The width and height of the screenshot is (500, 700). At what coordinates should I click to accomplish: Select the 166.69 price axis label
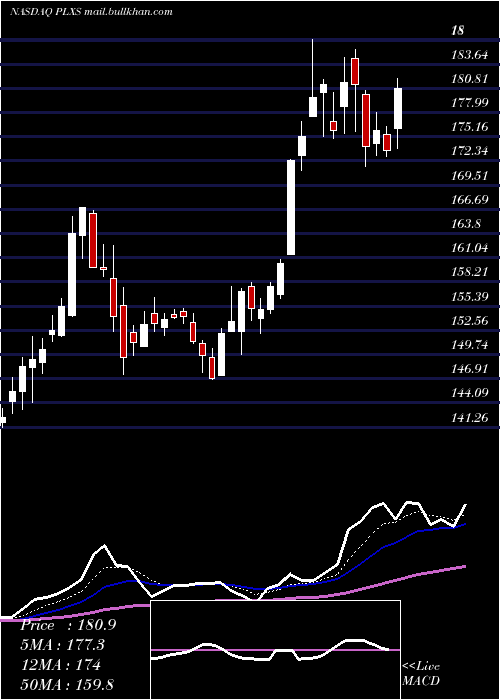[469, 200]
